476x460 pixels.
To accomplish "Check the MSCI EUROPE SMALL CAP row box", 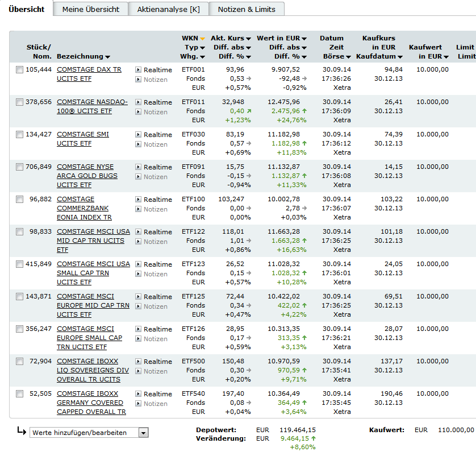I will (19, 329).
